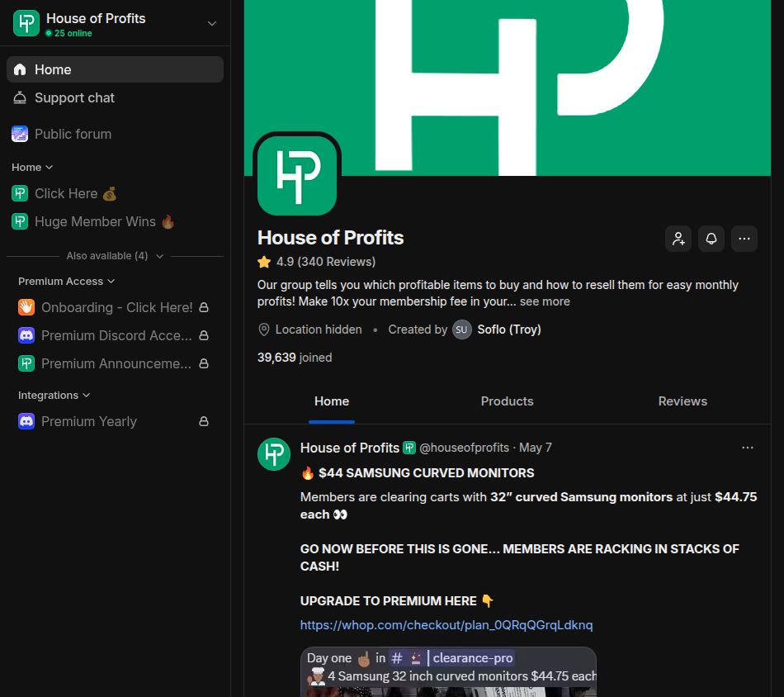Click the HP icon beside Huge Member Wins
784x697 pixels.
coord(20,221)
